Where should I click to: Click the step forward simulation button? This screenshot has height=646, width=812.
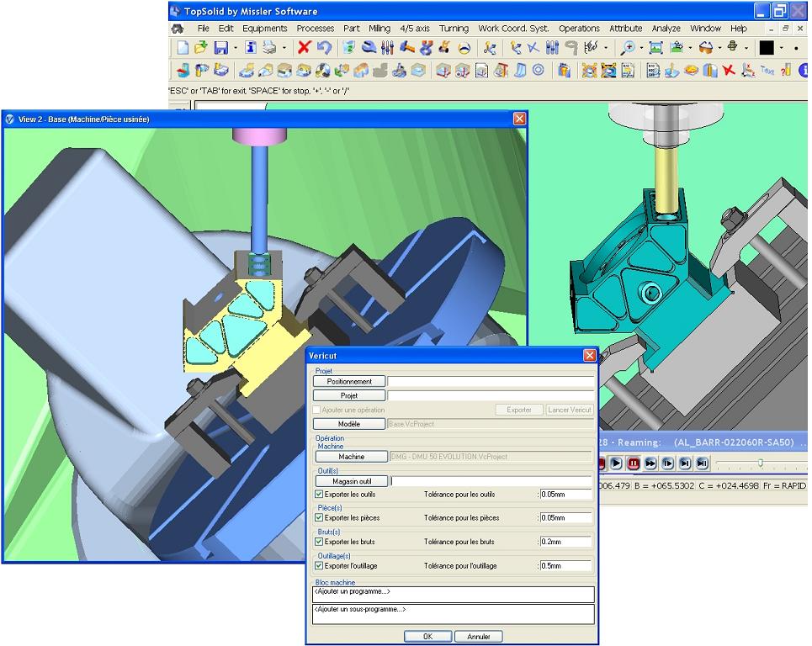[667, 463]
